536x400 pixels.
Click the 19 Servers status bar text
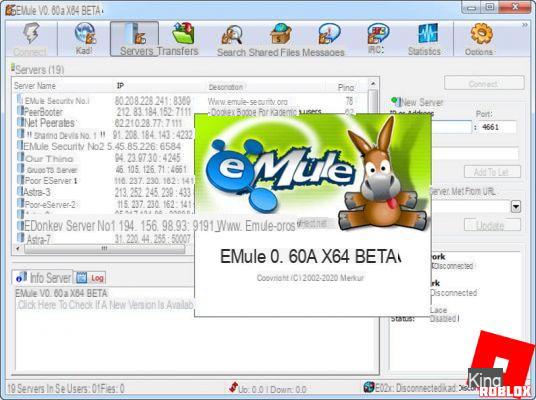65,389
